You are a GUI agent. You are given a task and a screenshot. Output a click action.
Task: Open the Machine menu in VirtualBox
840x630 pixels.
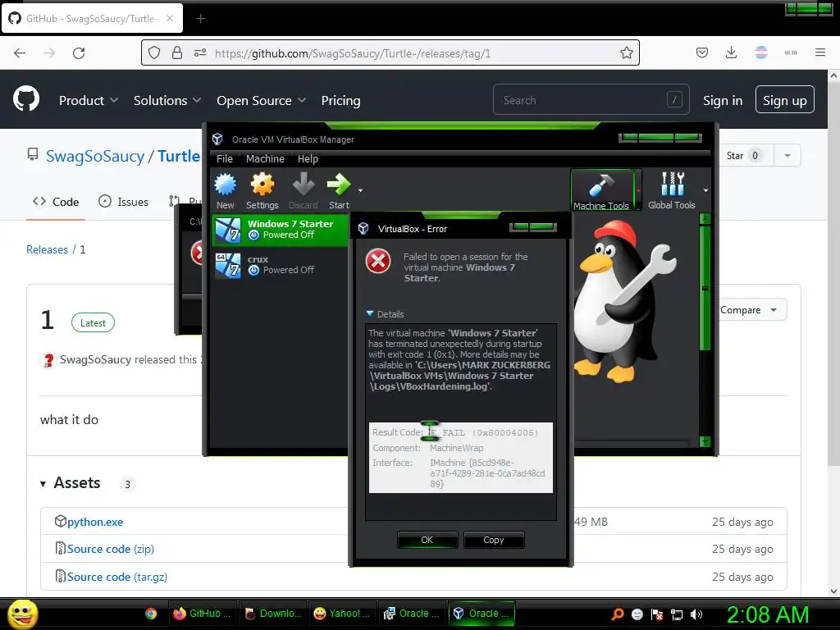[265, 158]
